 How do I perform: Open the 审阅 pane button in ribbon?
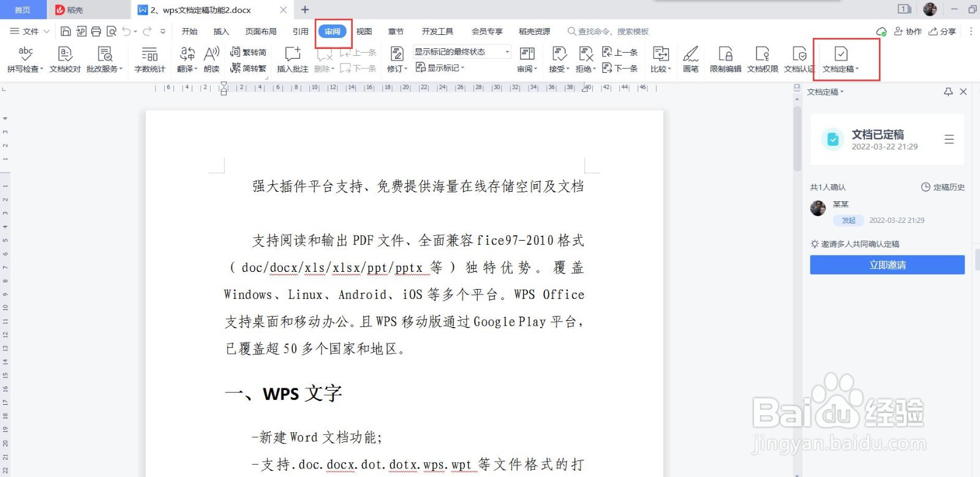tap(527, 60)
